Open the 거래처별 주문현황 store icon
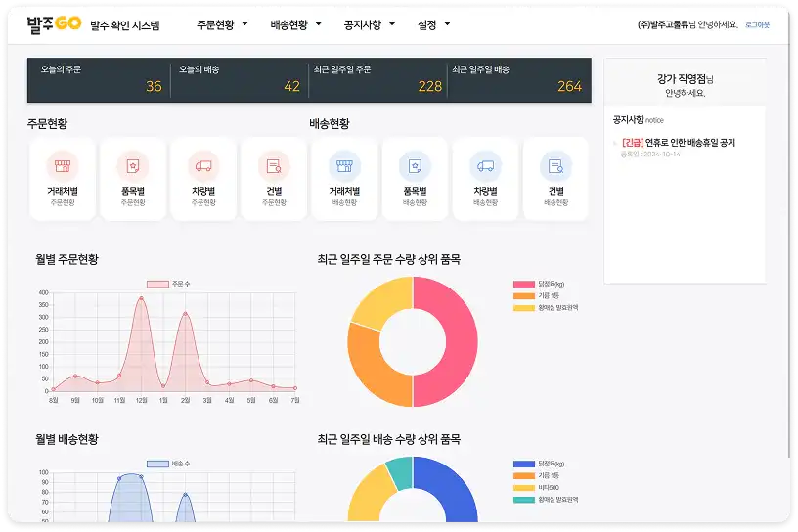This screenshot has width=798, height=532. coord(63,166)
